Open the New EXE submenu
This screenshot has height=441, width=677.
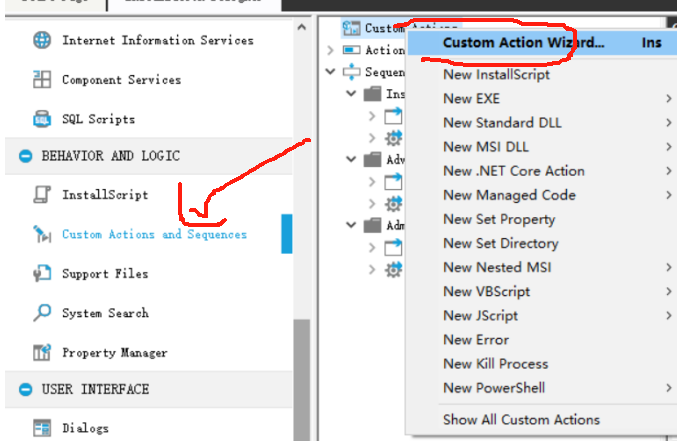[x=542, y=98]
